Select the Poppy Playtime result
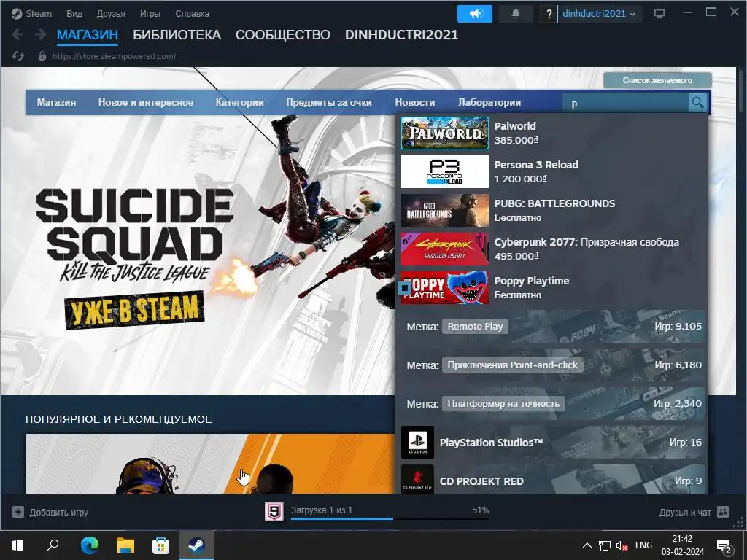Viewport: 747px width, 560px height. 553,287
